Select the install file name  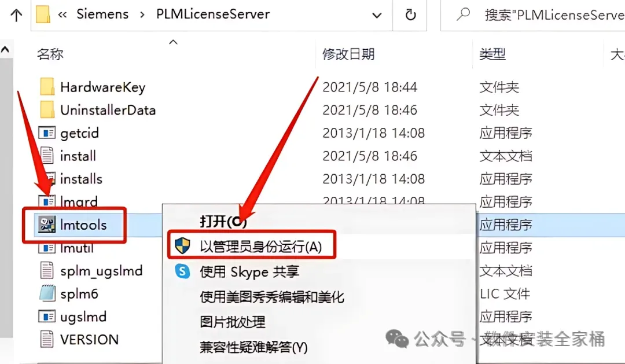pyautogui.click(x=78, y=156)
